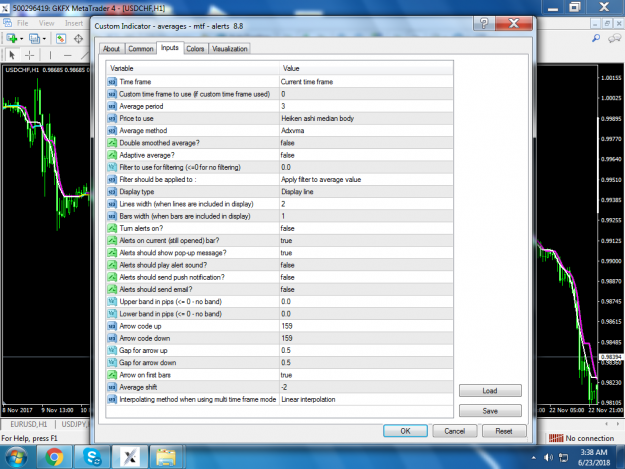Toggle Alerts should play alert sound value
The height and width of the screenshot is (469, 625).
(366, 265)
